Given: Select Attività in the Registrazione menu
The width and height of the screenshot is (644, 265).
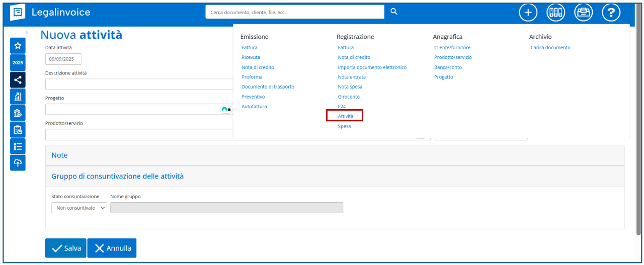Looking at the screenshot, I should coord(345,116).
